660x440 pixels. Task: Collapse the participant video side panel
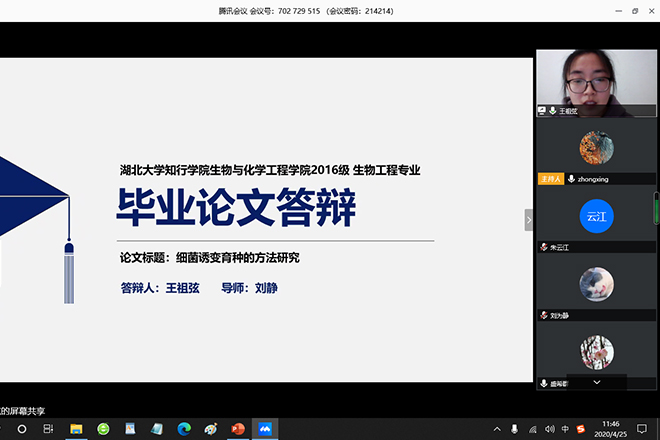point(529,219)
